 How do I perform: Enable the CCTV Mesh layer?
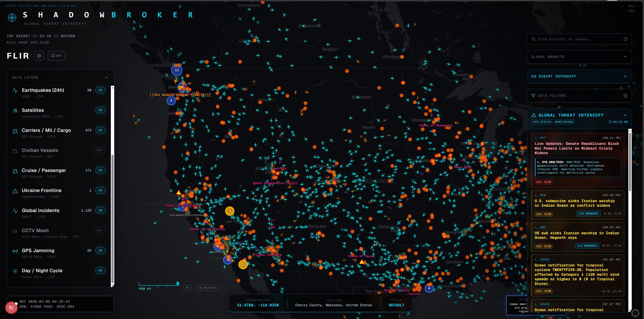(99, 230)
